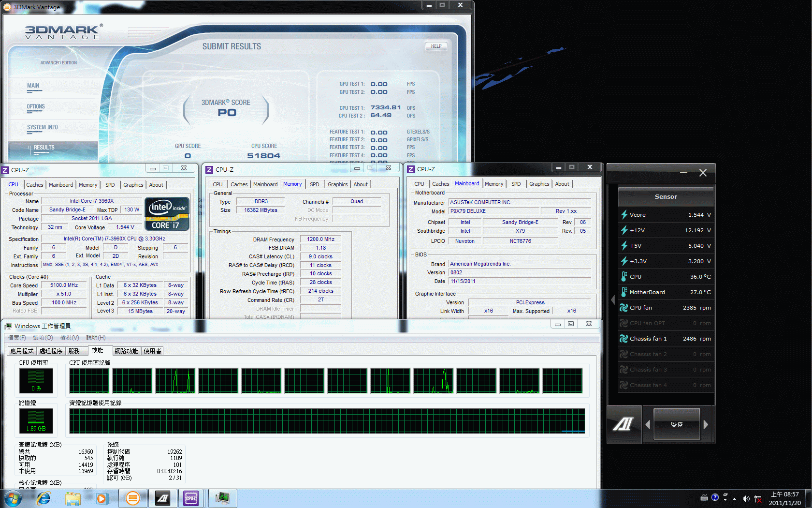Click the AI Suite taskbar icon
Viewport: 812px width, 508px height.
(x=162, y=498)
